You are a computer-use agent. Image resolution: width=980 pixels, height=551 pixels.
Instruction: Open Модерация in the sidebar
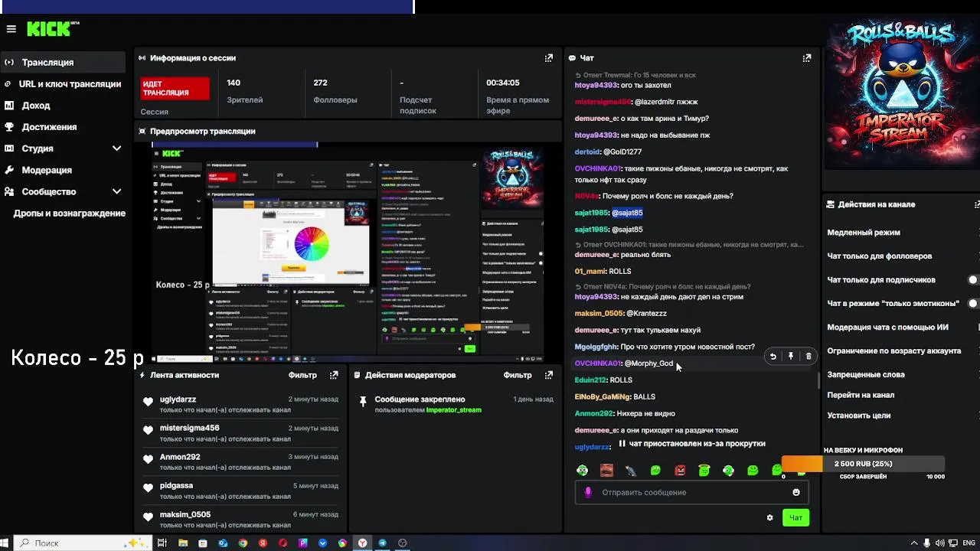pos(63,170)
